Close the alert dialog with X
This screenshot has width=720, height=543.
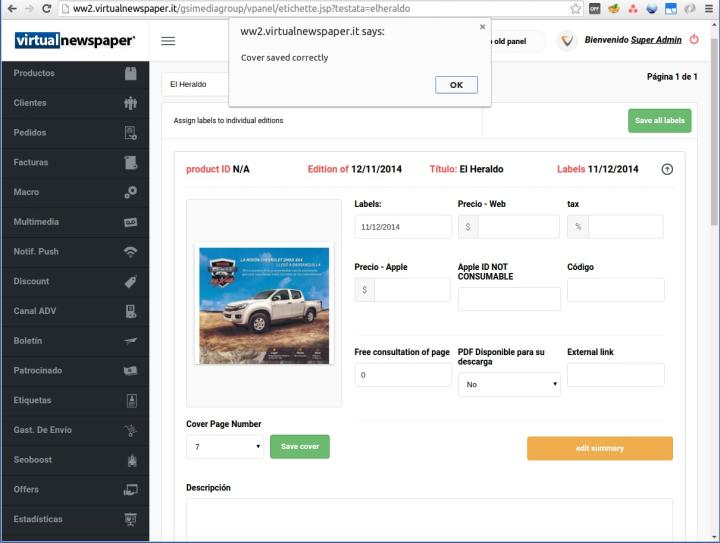(482, 27)
